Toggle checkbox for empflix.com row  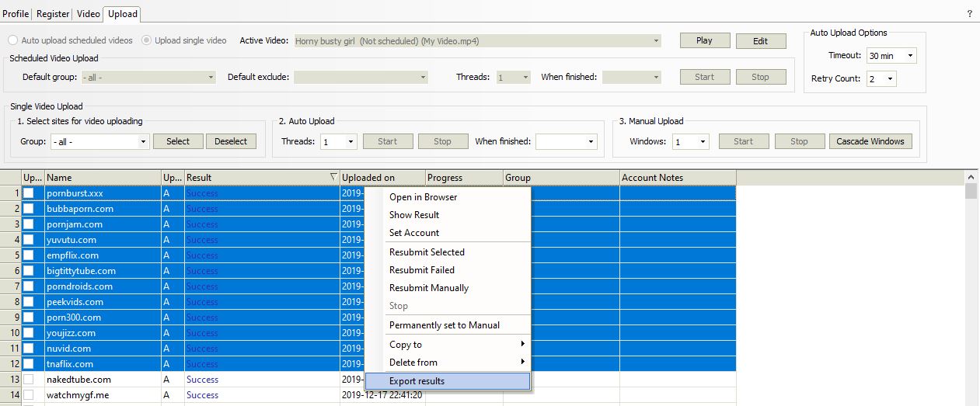[29, 255]
